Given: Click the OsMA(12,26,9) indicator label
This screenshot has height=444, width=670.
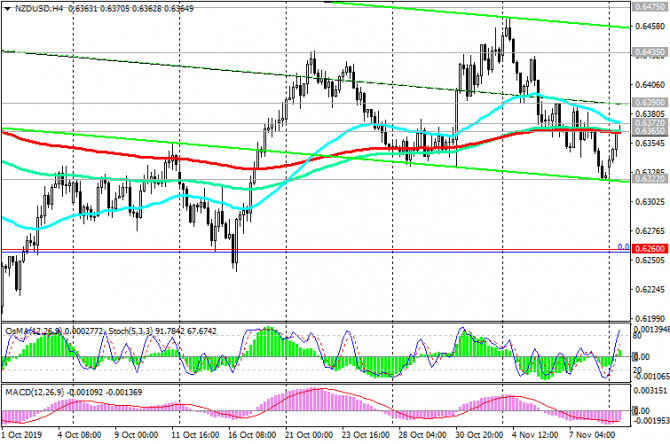Looking at the screenshot, I should 34,331.
